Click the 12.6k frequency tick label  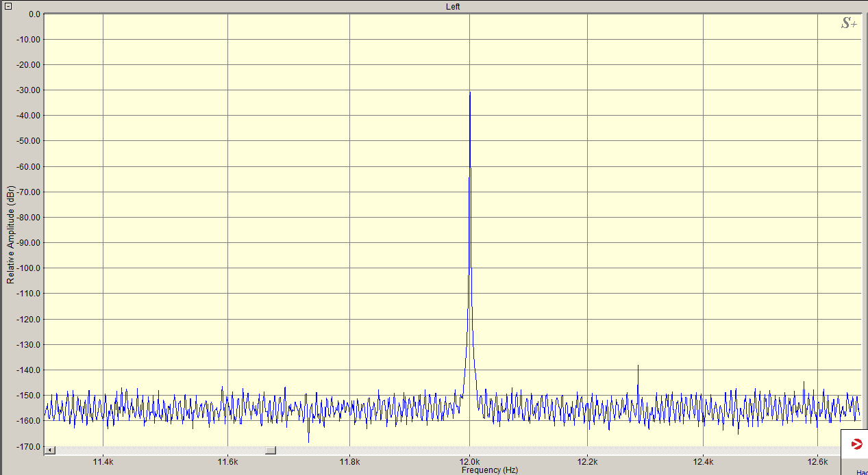click(817, 461)
